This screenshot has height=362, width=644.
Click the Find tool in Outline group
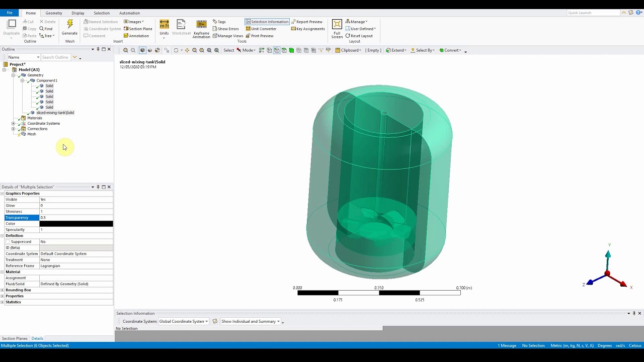pyautogui.click(x=46, y=29)
